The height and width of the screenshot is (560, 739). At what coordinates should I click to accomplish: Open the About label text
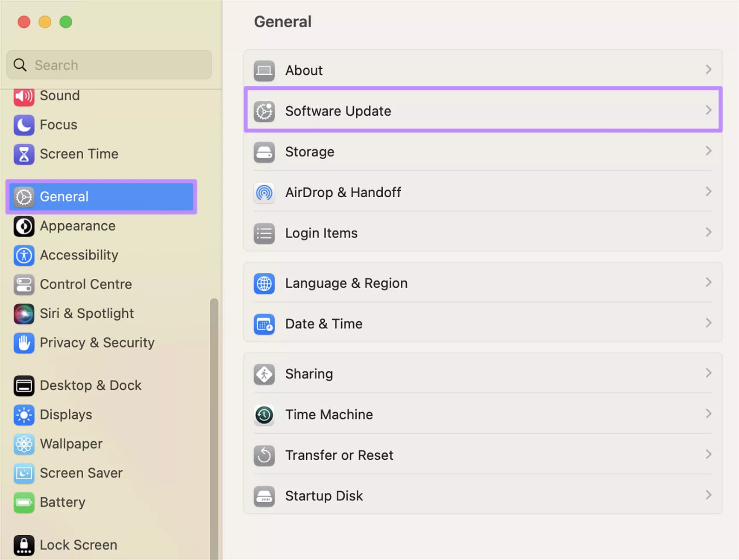(304, 70)
